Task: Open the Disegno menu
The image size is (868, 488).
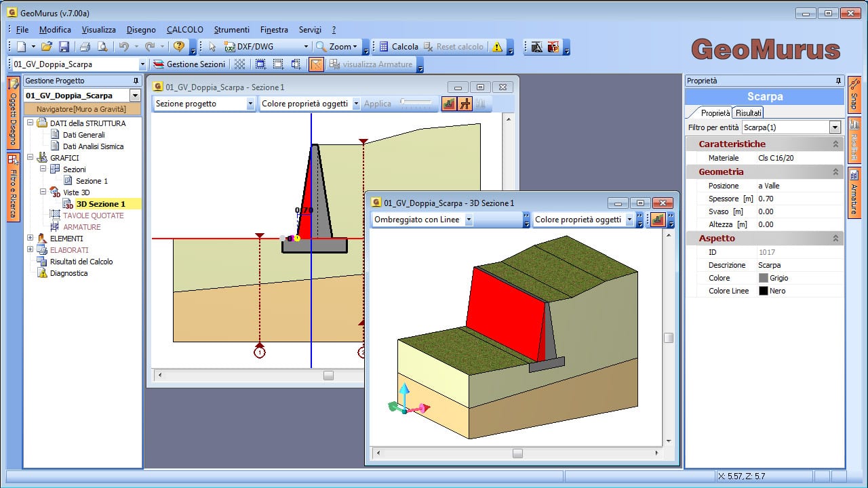Action: (141, 30)
